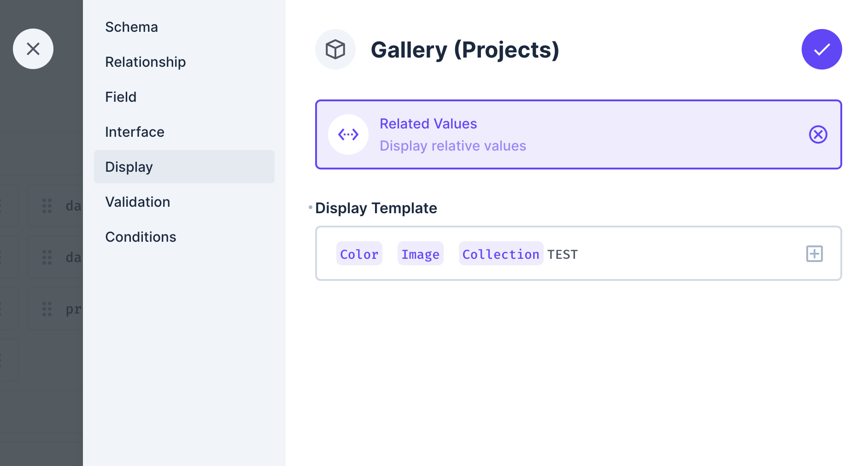This screenshot has width=868, height=466.
Task: Close the field settings drawer
Action: [33, 48]
